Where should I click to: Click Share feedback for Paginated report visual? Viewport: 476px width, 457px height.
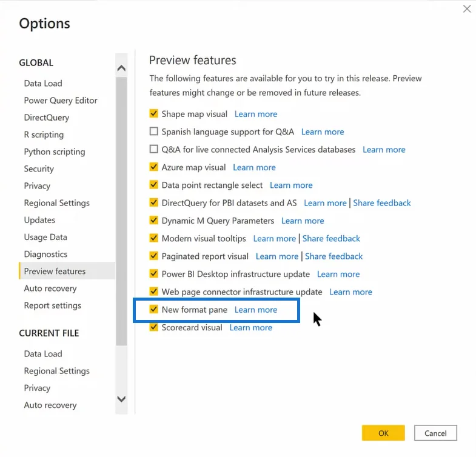[x=334, y=256]
